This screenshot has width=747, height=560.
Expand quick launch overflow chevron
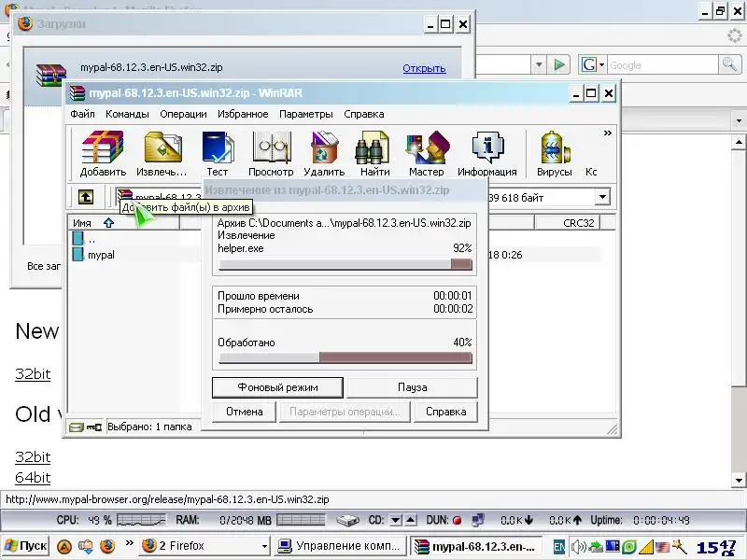[x=129, y=542]
